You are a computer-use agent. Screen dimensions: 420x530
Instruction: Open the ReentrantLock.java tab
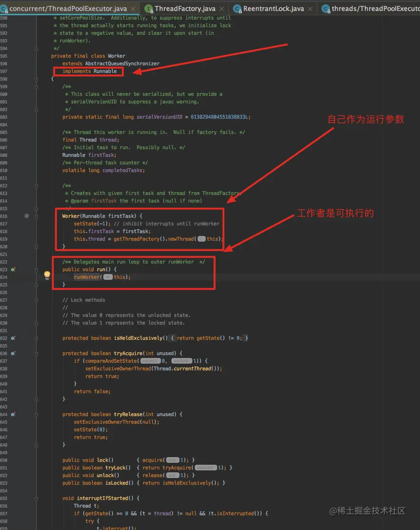pos(273,9)
